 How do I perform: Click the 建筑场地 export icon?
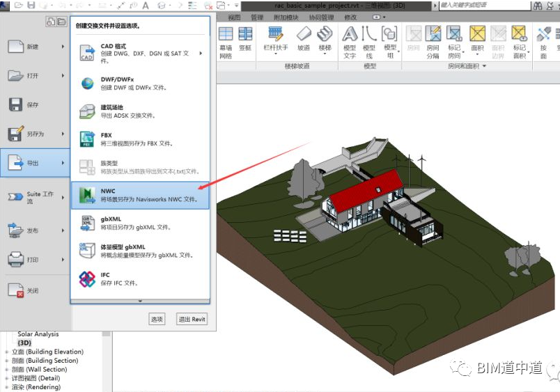tap(87, 111)
